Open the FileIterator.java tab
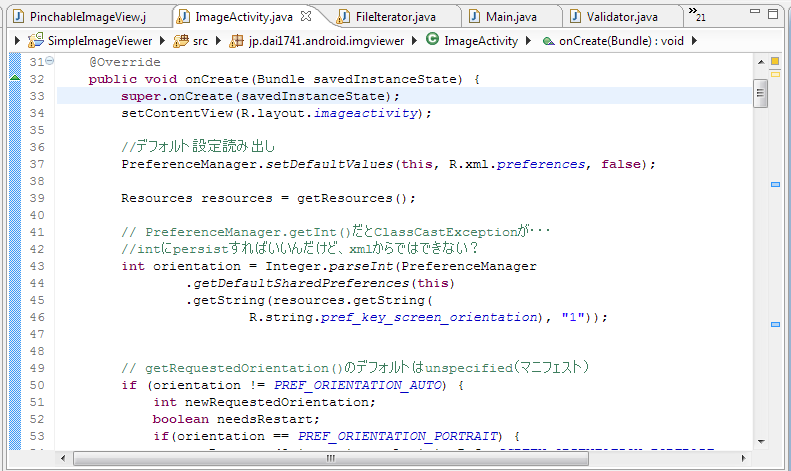Image resolution: width=791 pixels, height=471 pixels. [396, 17]
